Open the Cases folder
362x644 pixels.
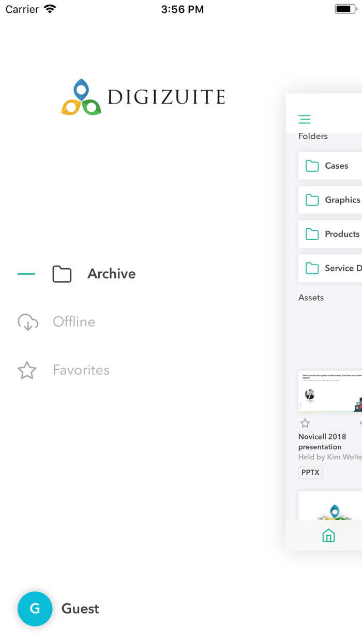tap(330, 166)
